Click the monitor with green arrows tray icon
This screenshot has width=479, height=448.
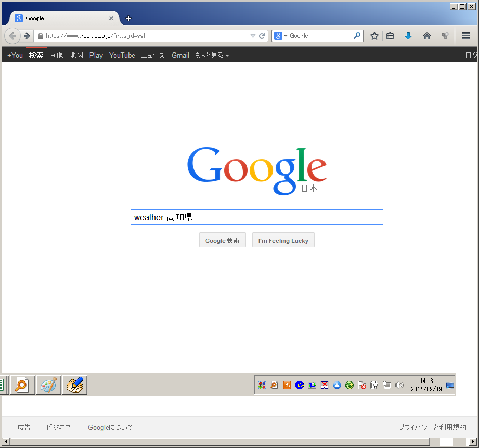pyautogui.click(x=312, y=386)
